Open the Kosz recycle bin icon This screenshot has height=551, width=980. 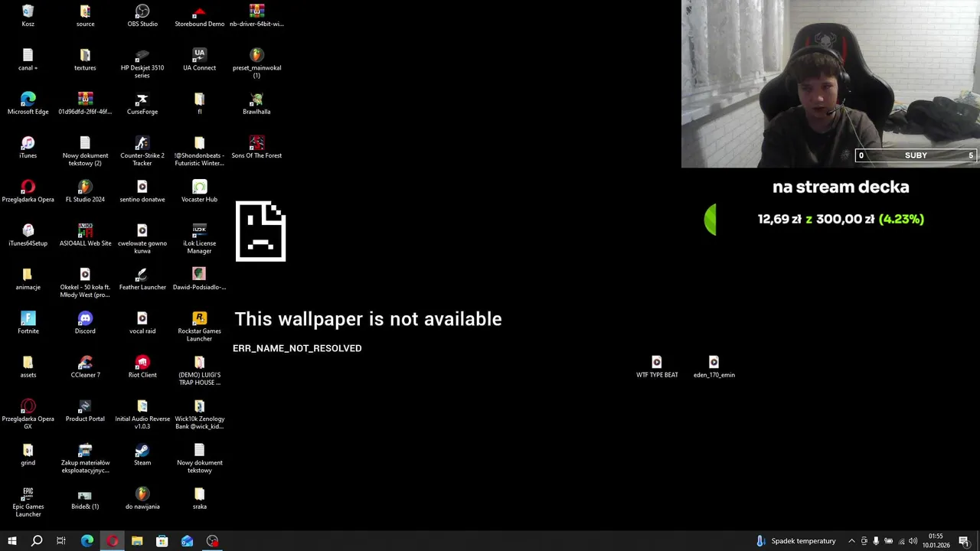pos(28,16)
